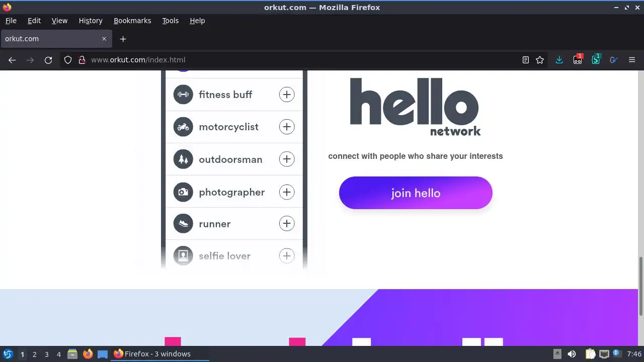Click the runner shoe icon

[x=183, y=224]
